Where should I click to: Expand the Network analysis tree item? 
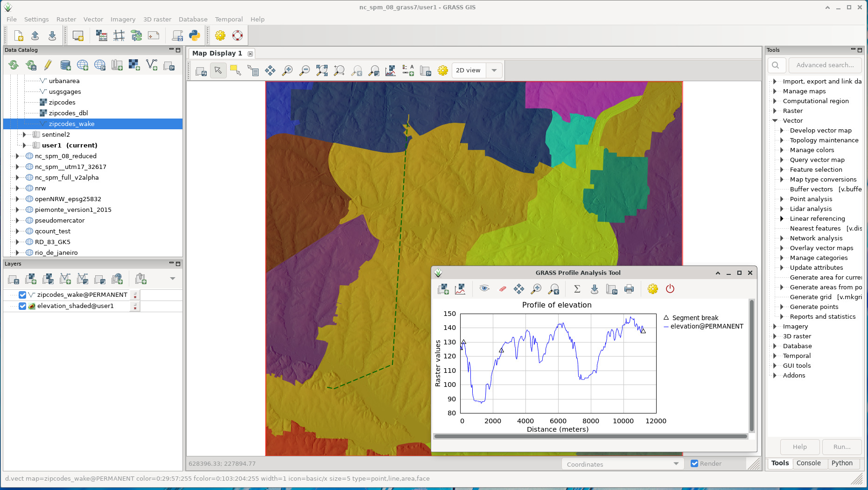pos(782,238)
